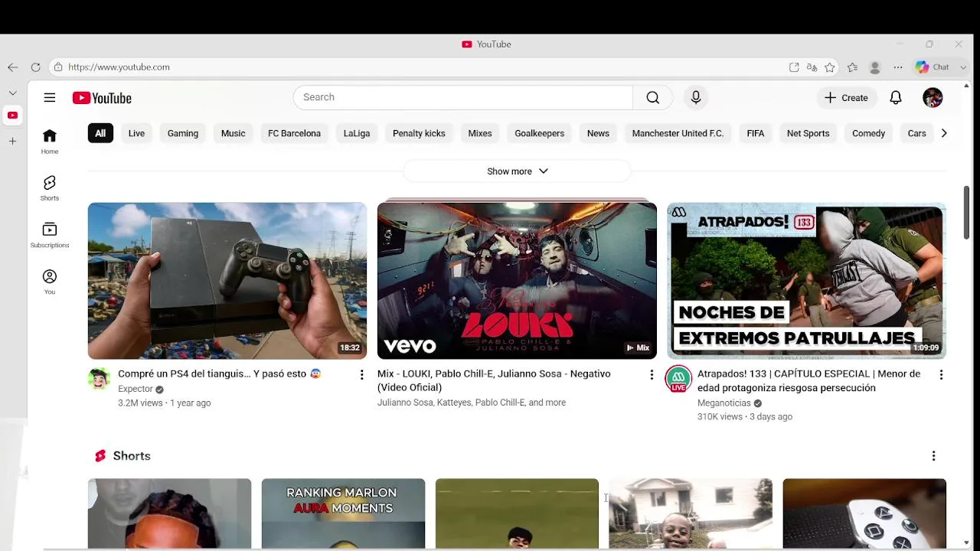Click the search magnifier button

(652, 97)
